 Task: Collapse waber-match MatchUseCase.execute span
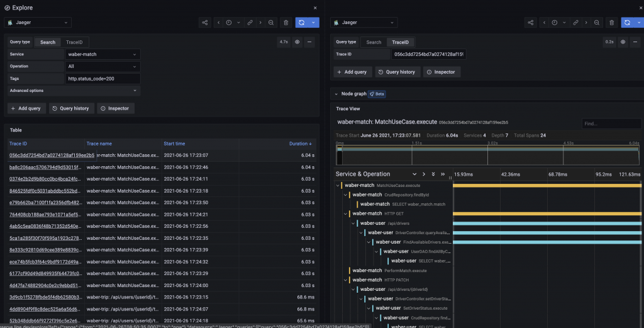338,185
